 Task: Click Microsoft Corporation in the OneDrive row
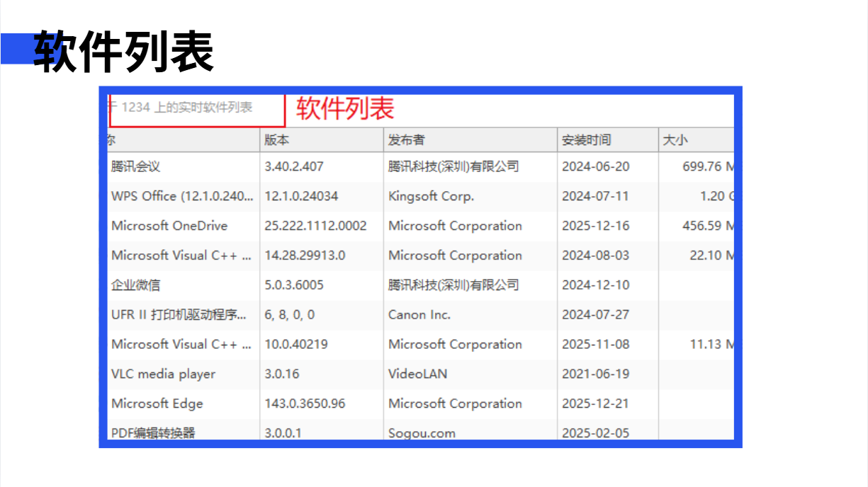(x=455, y=226)
